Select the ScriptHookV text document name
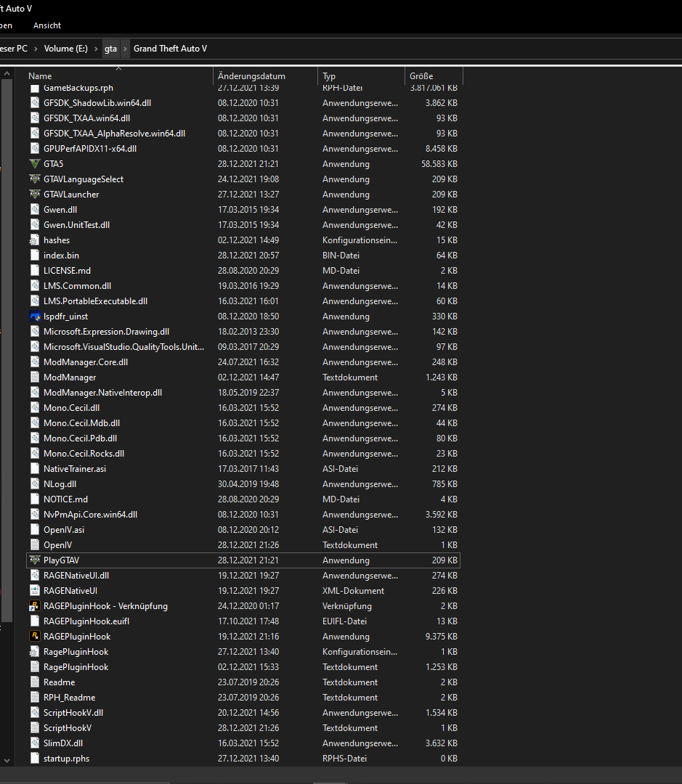 (68, 728)
